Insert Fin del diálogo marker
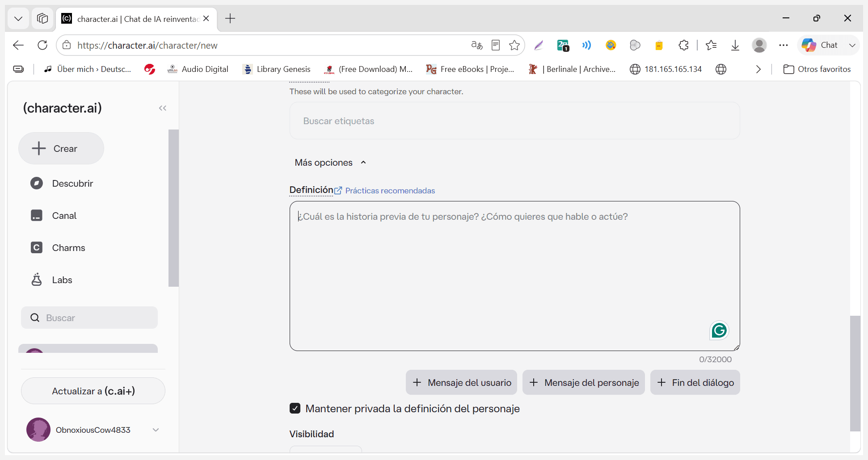868x460 pixels. click(x=695, y=382)
